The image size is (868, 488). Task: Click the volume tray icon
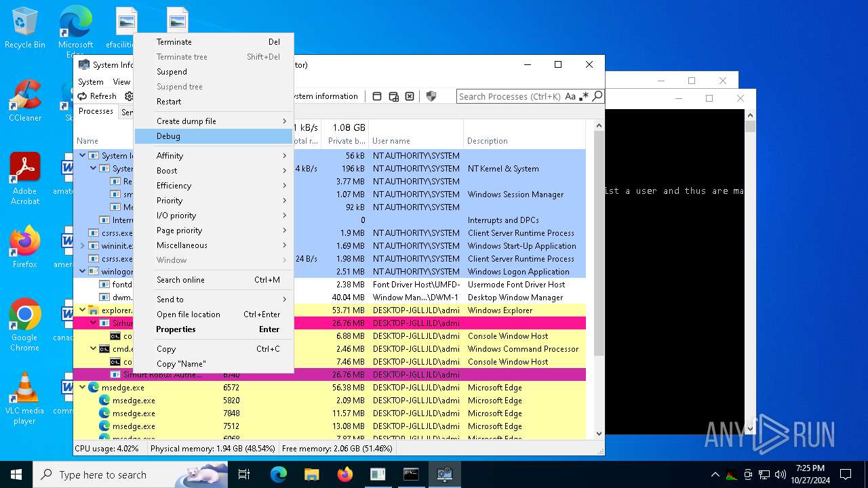pyautogui.click(x=780, y=474)
